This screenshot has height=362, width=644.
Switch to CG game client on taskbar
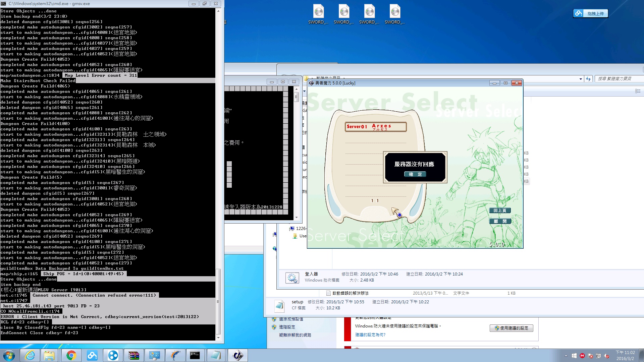point(238,355)
